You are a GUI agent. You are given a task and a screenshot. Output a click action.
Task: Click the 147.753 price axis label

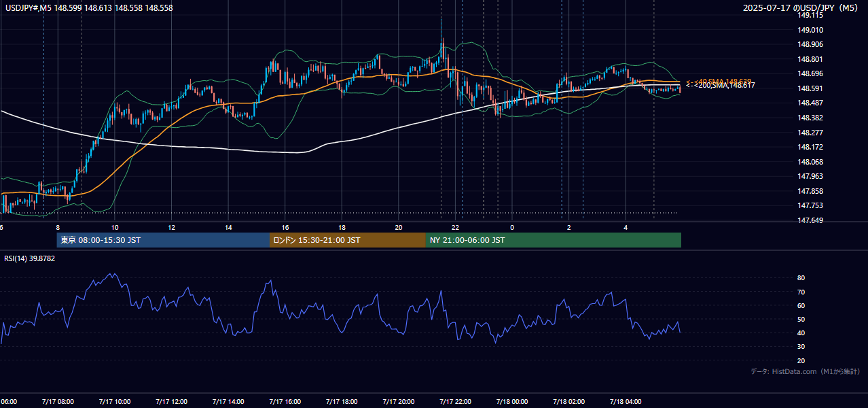click(810, 205)
